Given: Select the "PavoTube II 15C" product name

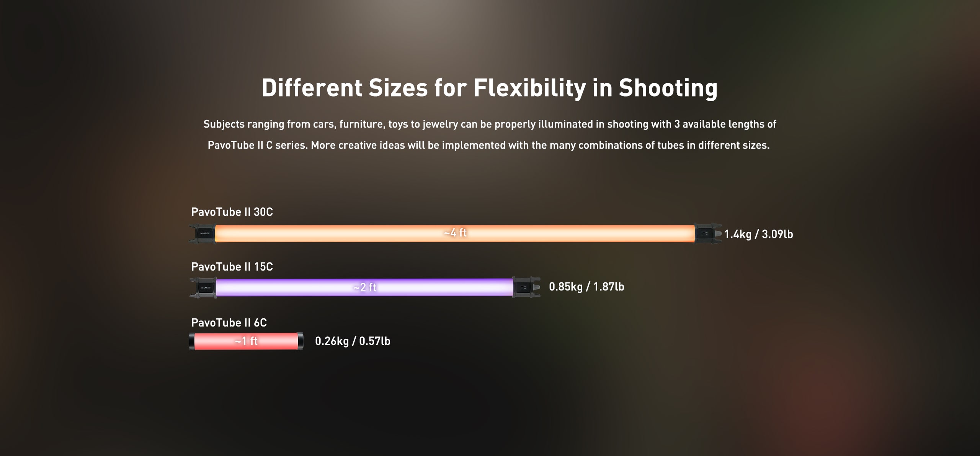Looking at the screenshot, I should (232, 267).
